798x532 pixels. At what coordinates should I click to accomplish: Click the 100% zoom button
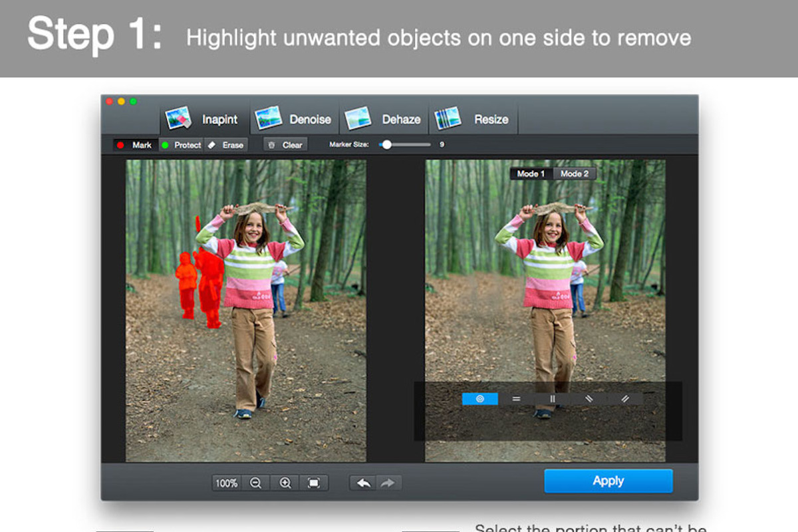click(226, 483)
